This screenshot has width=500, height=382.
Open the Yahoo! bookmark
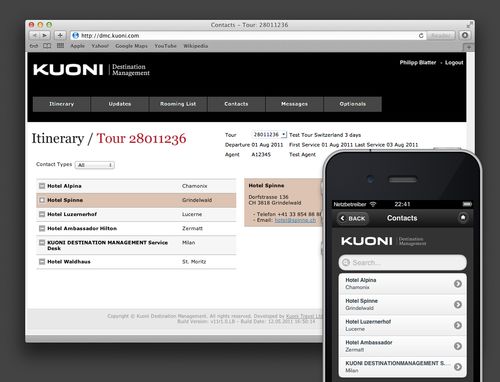click(x=100, y=46)
